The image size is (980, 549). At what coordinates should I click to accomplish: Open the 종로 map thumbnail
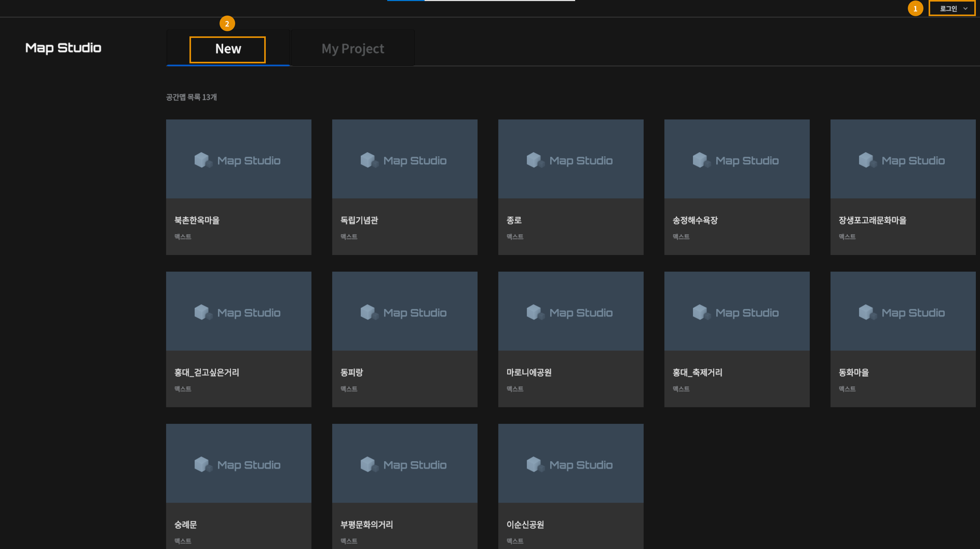(571, 159)
